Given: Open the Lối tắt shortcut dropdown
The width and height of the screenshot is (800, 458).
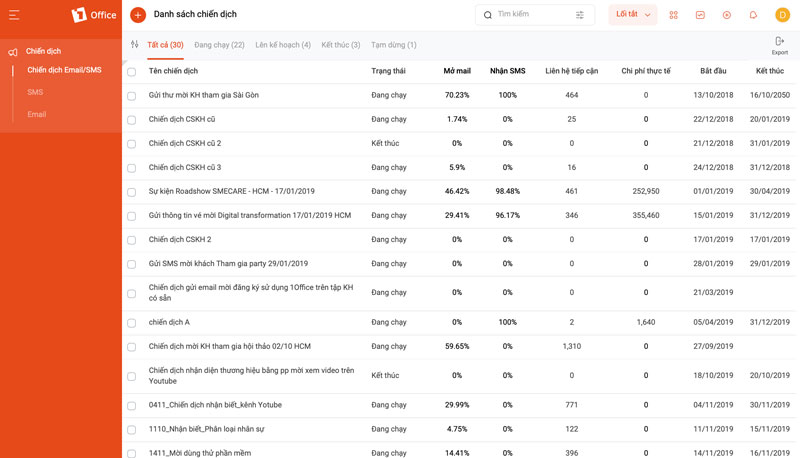Looking at the screenshot, I should [633, 15].
